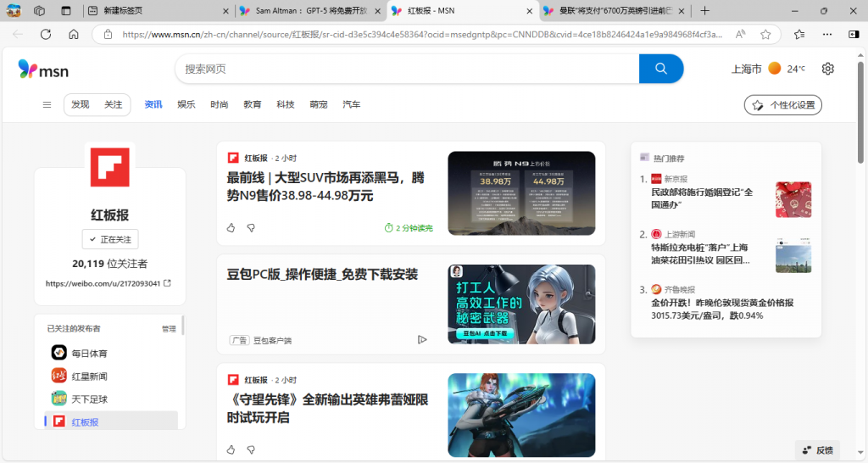The height and width of the screenshot is (463, 868).
Task: Refresh the current page
Action: coord(46,34)
